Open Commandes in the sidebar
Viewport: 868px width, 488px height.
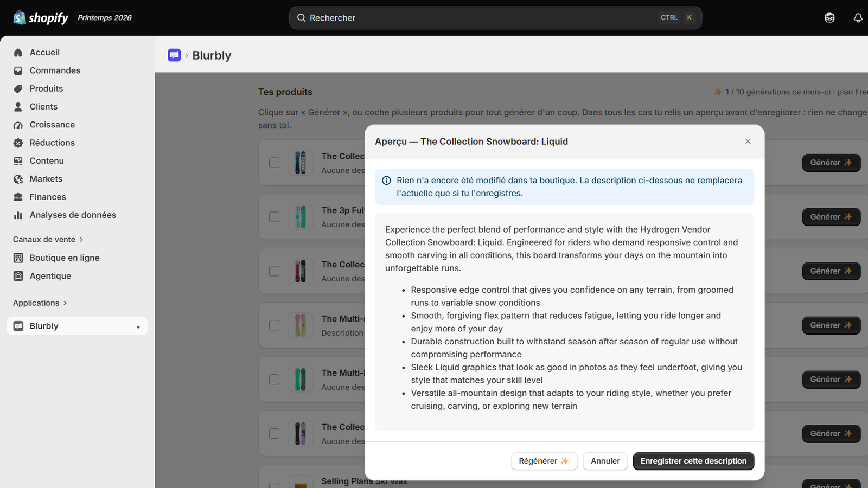click(77, 70)
